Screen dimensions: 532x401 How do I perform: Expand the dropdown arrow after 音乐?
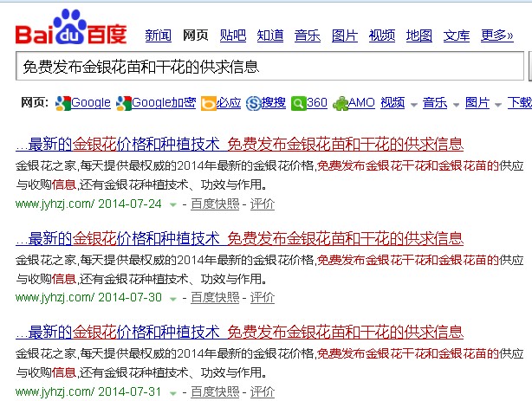[457, 105]
